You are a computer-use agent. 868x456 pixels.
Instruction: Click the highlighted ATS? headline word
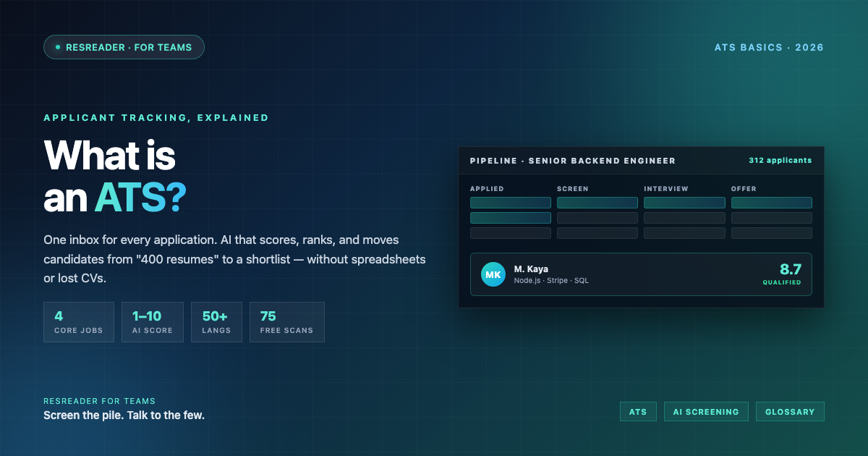tap(140, 197)
